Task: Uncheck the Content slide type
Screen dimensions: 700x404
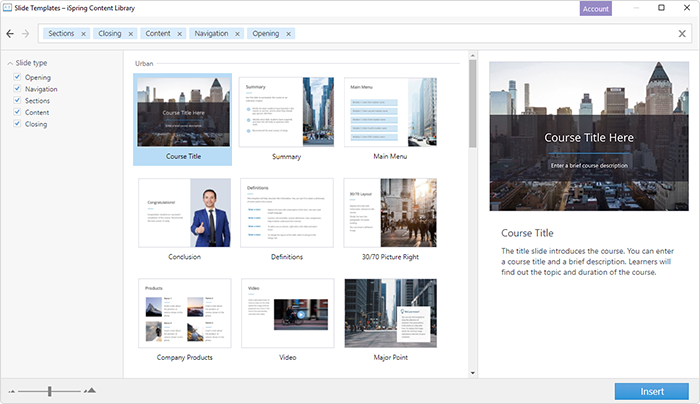Action: tap(17, 112)
